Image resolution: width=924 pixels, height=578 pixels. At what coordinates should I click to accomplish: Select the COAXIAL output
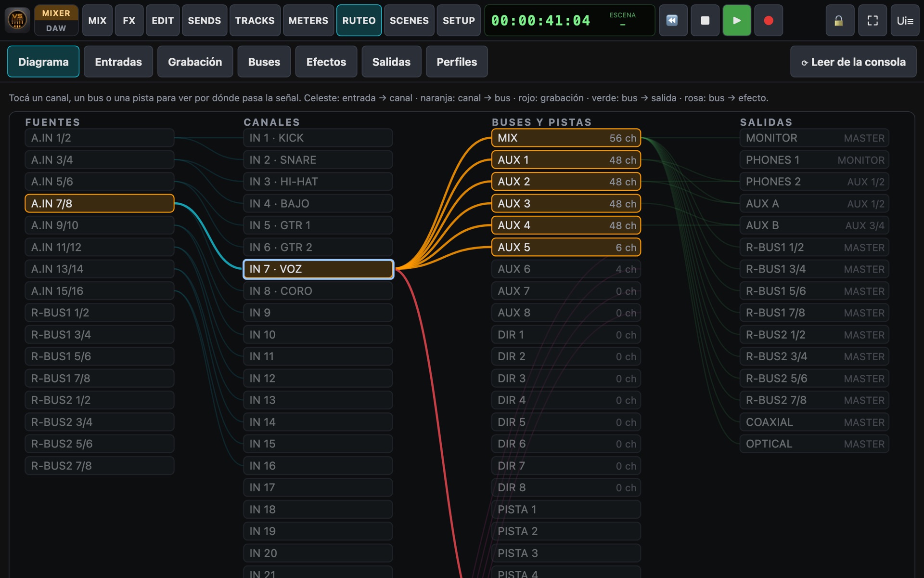[814, 422]
